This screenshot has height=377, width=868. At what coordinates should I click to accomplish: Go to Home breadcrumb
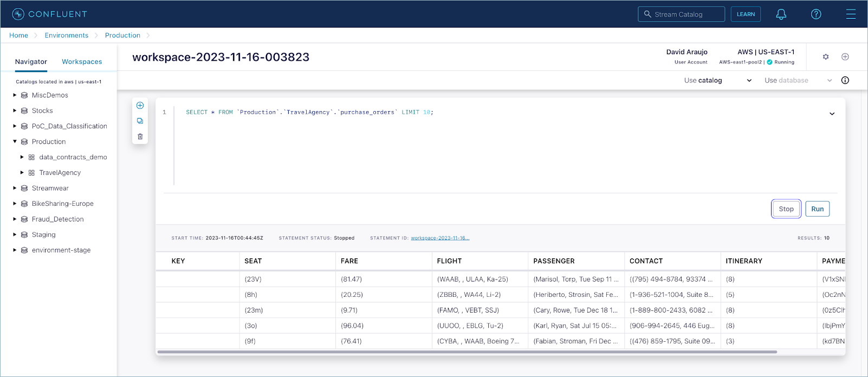pos(18,35)
